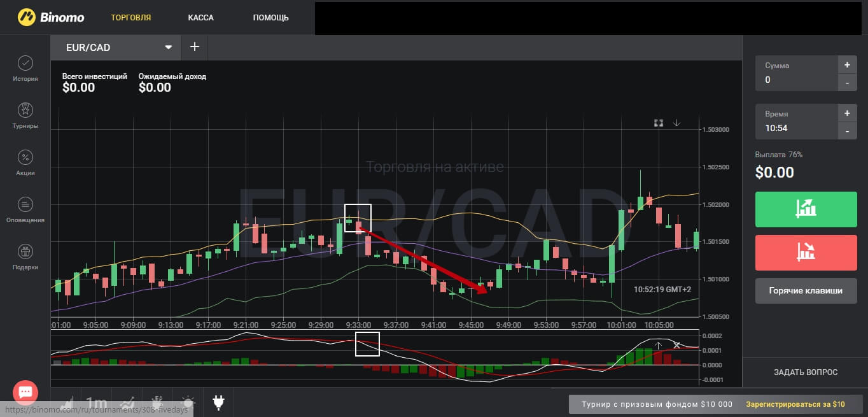Open the Турниры sidebar section
Image resolution: width=868 pixels, height=417 pixels.
(x=25, y=116)
